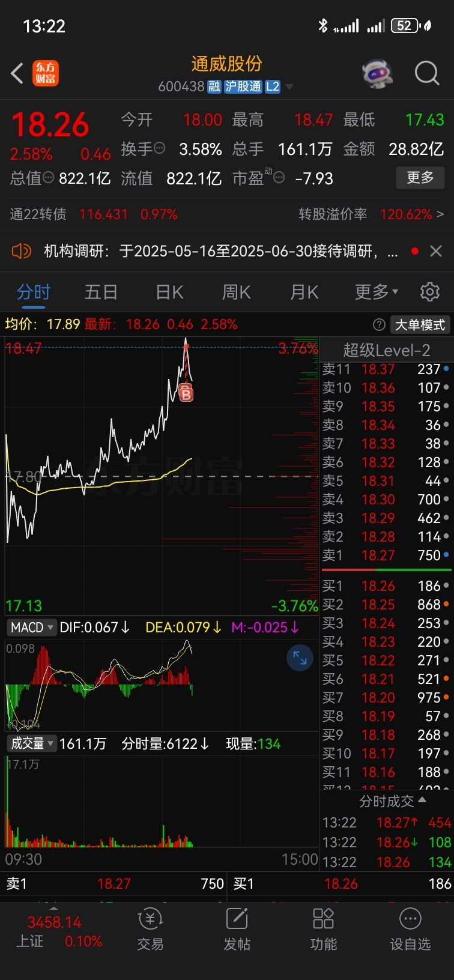The image size is (454, 980).
Task: Tap the DEA:0.079 value
Action: tap(184, 628)
